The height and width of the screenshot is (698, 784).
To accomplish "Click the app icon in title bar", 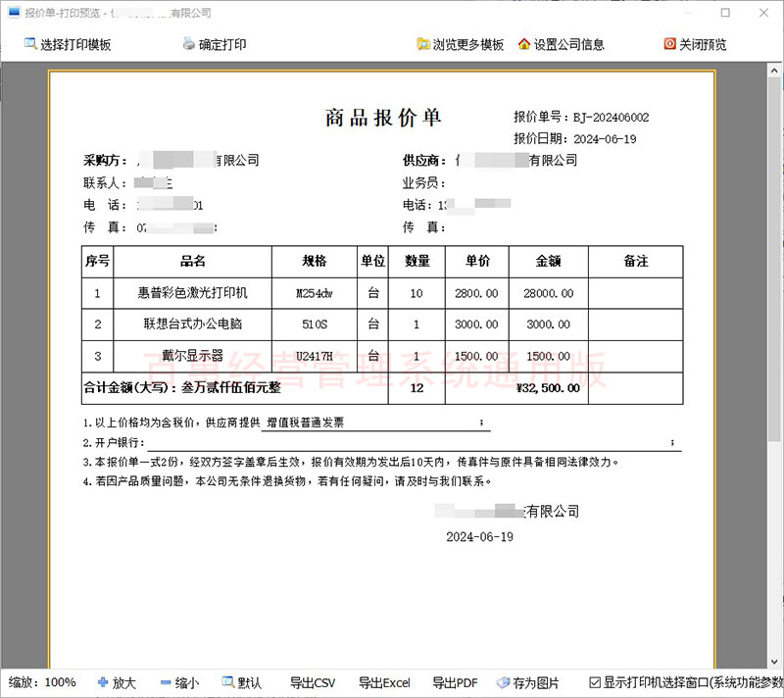I will coord(14,13).
